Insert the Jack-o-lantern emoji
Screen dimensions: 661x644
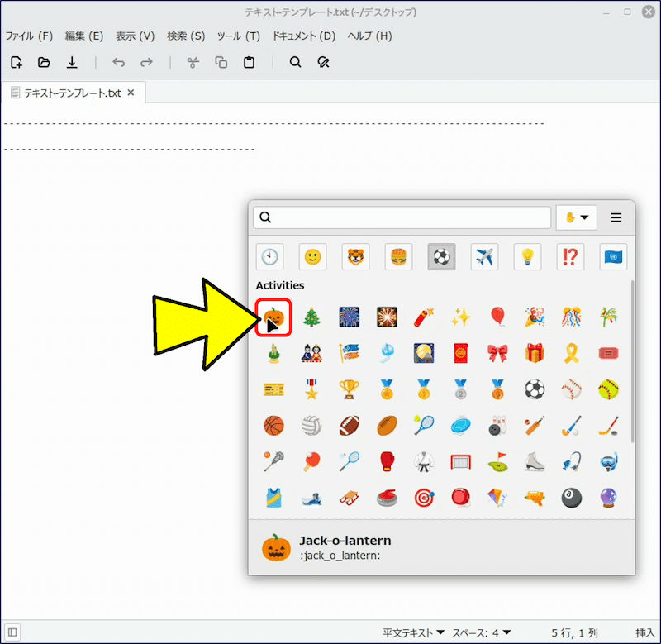(x=273, y=317)
